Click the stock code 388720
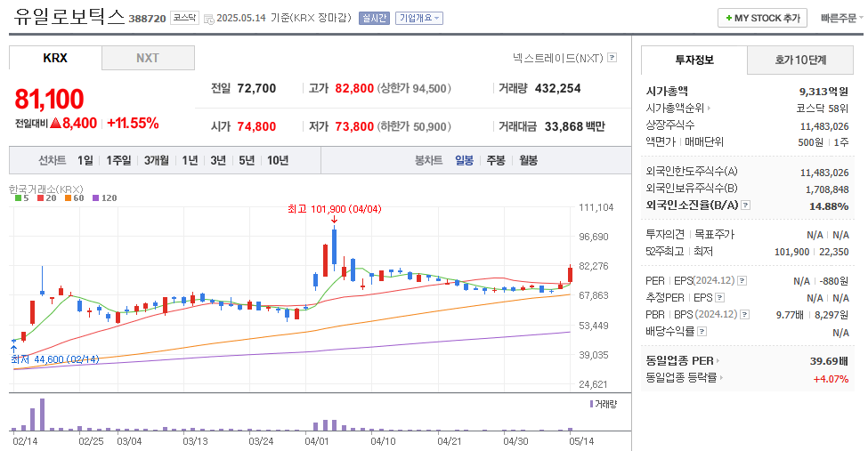Screen dimensions: 868x451 147,19
